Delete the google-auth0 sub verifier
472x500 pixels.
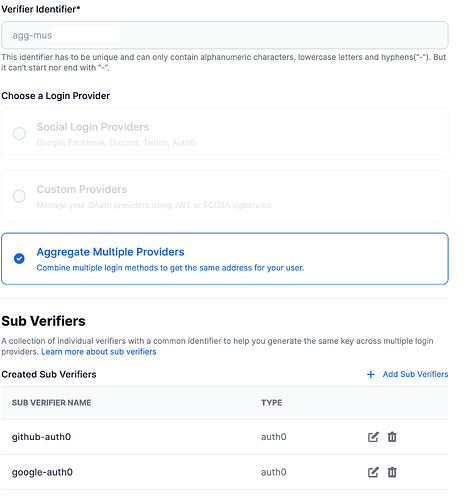(392, 472)
